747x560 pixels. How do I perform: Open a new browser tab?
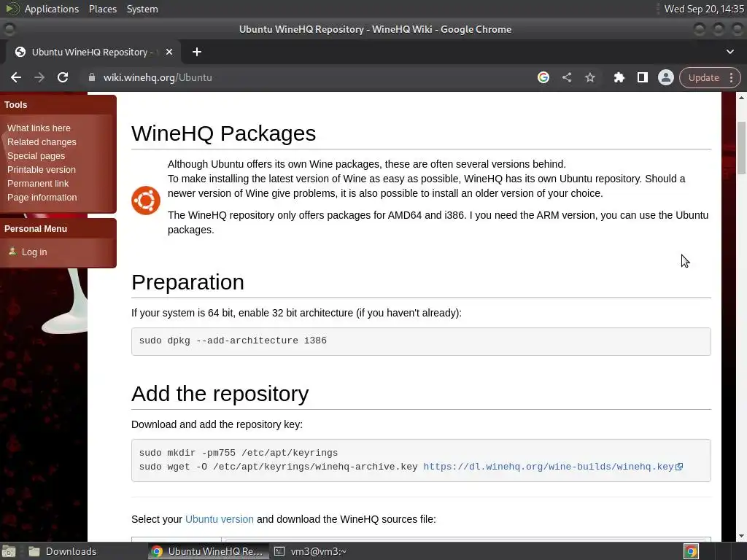point(197,52)
